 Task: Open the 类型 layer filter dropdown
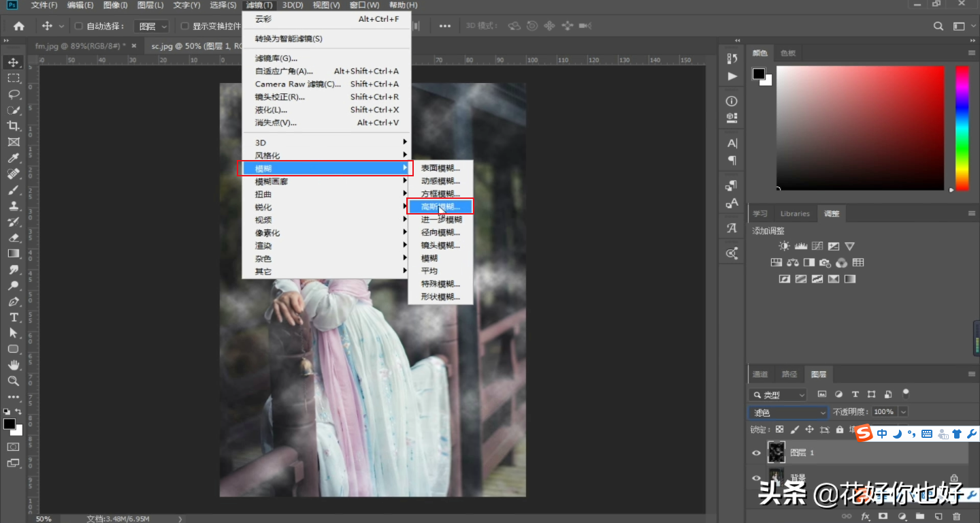point(777,394)
